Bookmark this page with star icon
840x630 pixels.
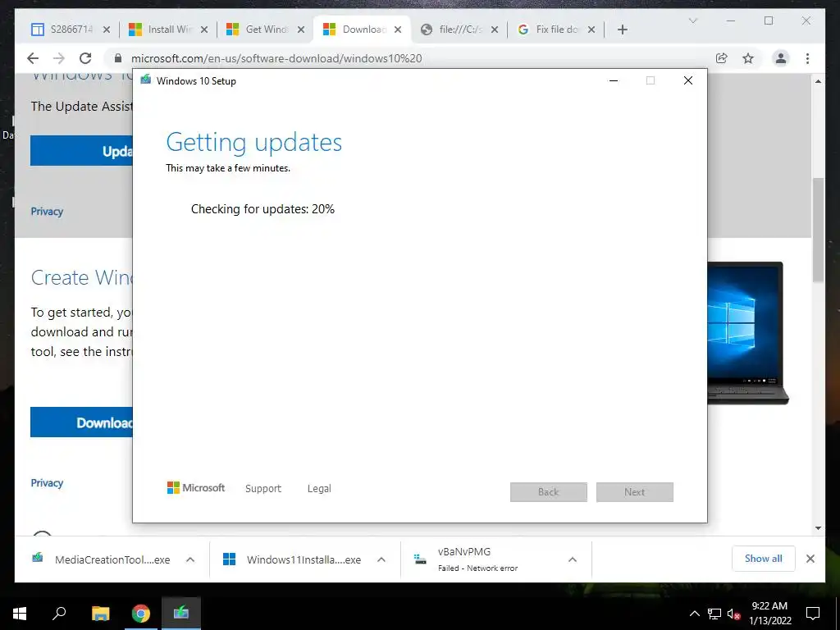(x=748, y=58)
